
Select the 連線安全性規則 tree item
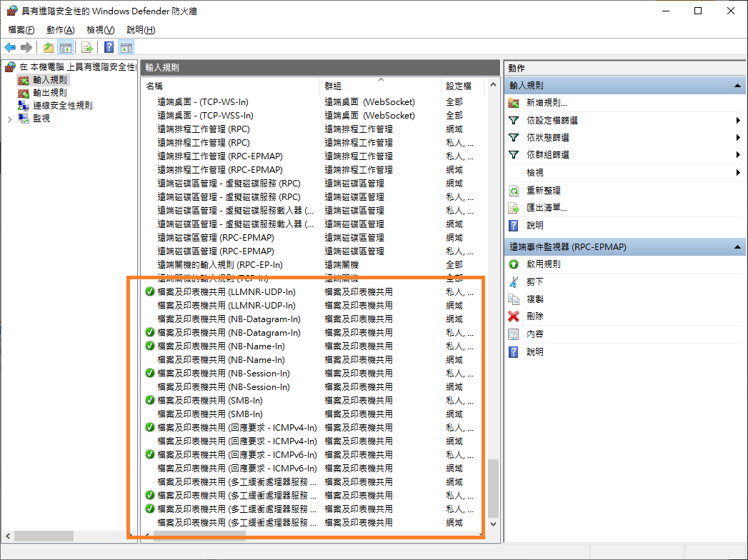(62, 106)
